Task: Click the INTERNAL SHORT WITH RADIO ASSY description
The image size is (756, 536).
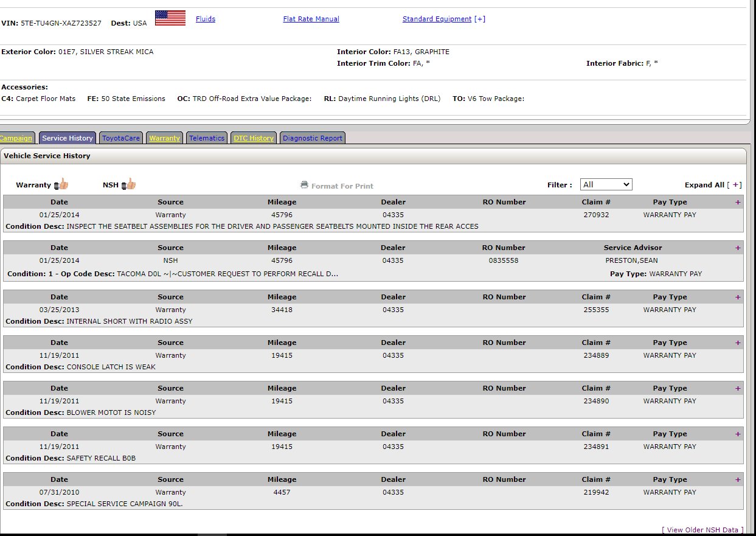Action: (x=130, y=321)
